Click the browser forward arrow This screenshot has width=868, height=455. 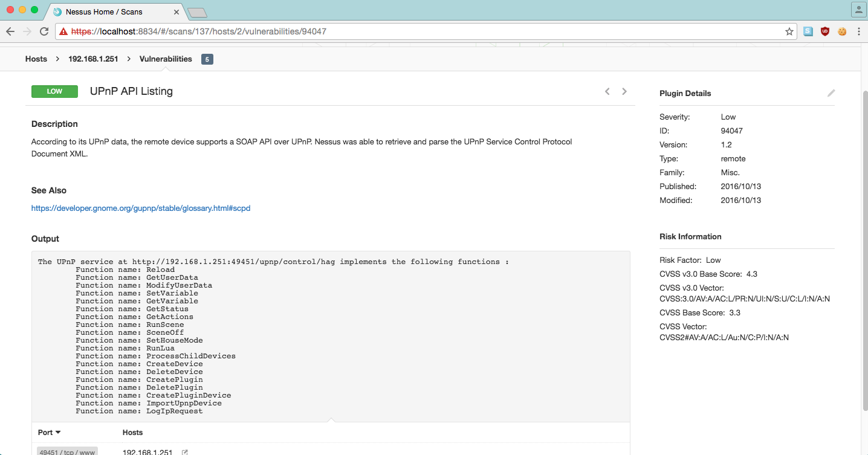click(27, 31)
